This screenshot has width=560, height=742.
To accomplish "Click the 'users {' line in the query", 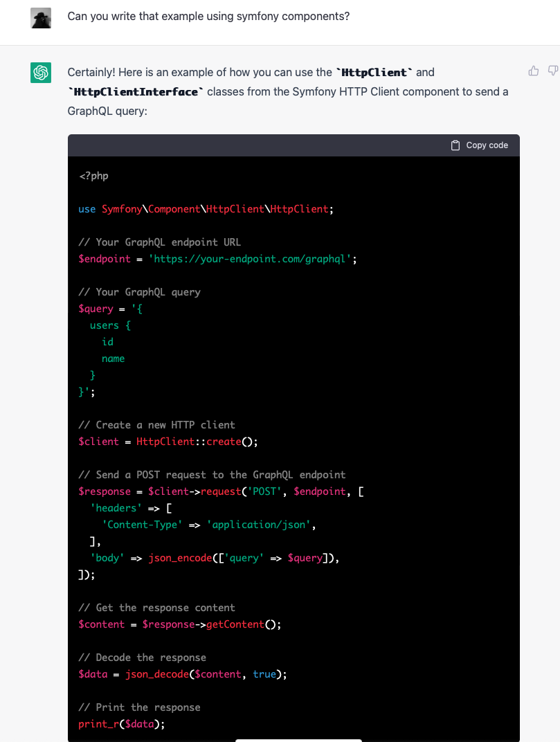I will coord(110,325).
